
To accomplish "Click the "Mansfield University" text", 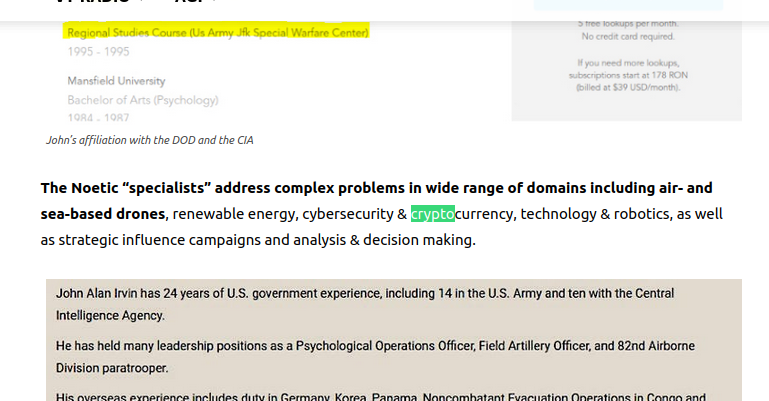I will pyautogui.click(x=116, y=81).
